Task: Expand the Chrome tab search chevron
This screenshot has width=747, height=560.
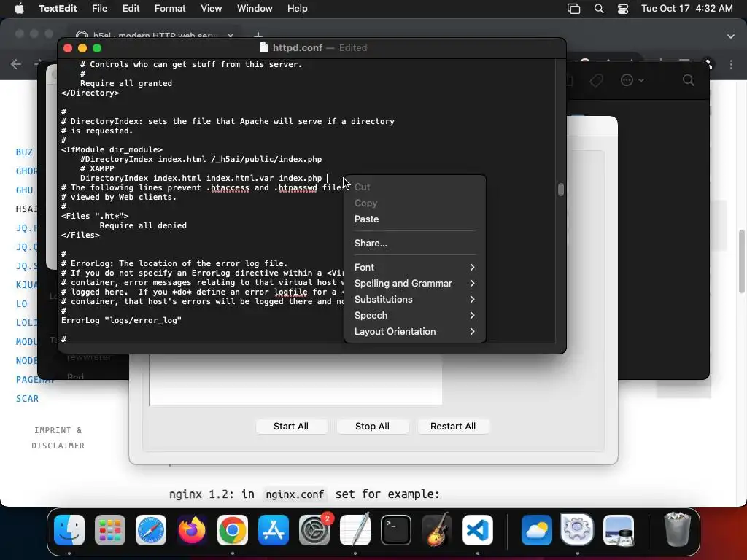Action: pos(731,36)
